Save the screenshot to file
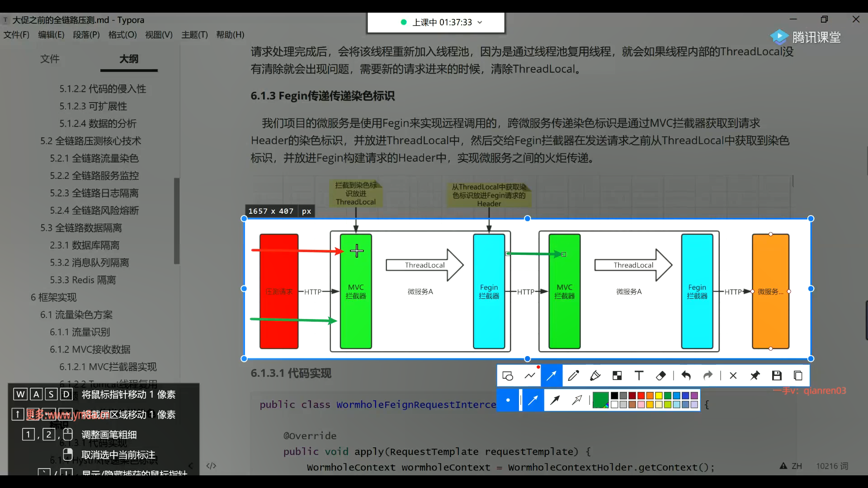This screenshot has height=488, width=868. [777, 376]
